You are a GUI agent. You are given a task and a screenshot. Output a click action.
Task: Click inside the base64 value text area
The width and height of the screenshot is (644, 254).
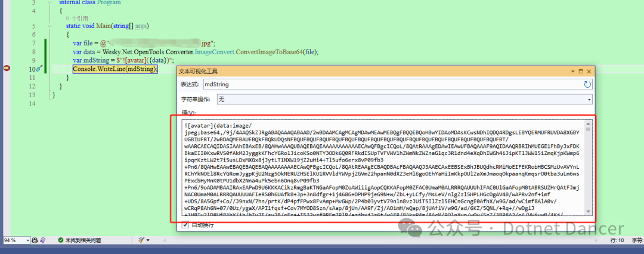[x=382, y=169]
